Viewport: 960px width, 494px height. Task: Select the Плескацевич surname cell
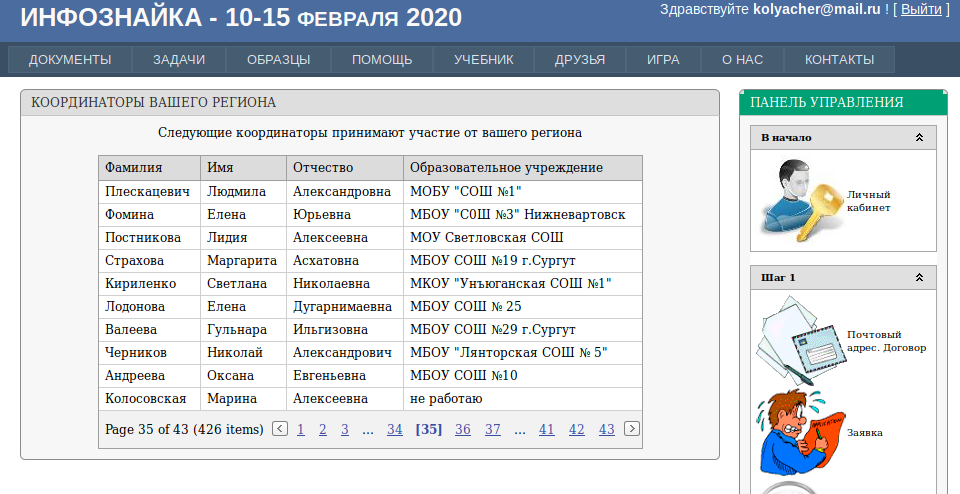tap(149, 192)
